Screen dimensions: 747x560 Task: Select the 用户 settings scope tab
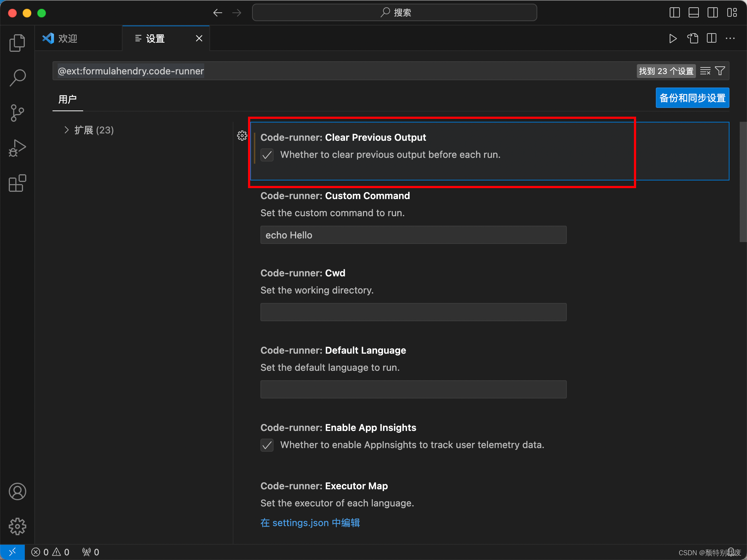point(67,99)
